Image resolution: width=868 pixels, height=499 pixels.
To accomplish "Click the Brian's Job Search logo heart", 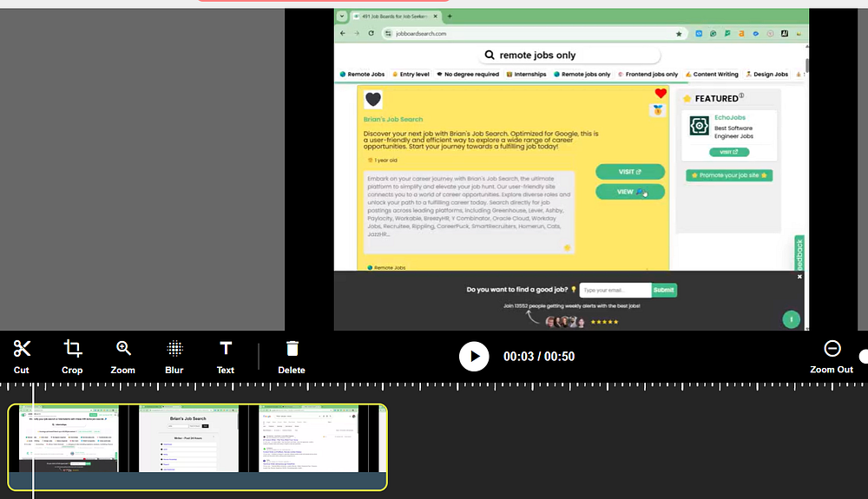I will click(373, 100).
